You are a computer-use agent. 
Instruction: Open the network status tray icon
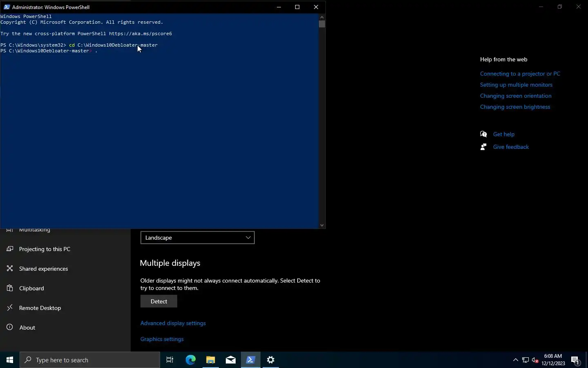point(526,360)
